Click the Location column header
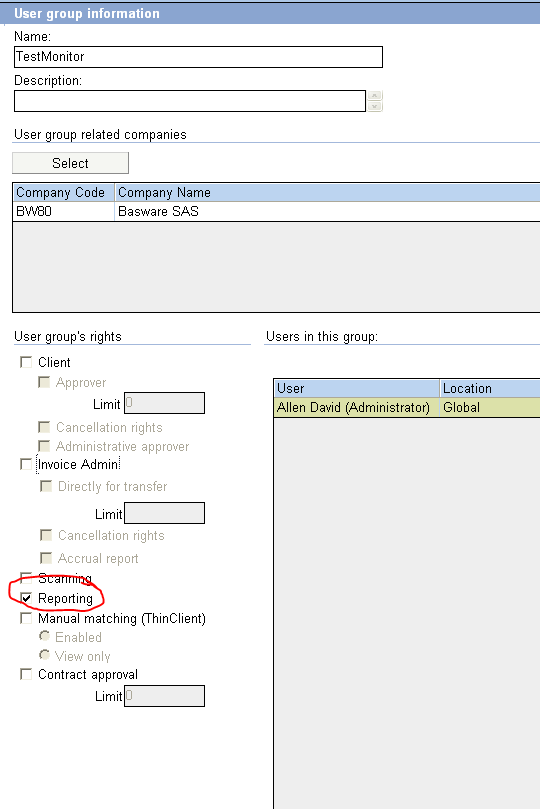The width and height of the screenshot is (540, 809). click(490, 388)
